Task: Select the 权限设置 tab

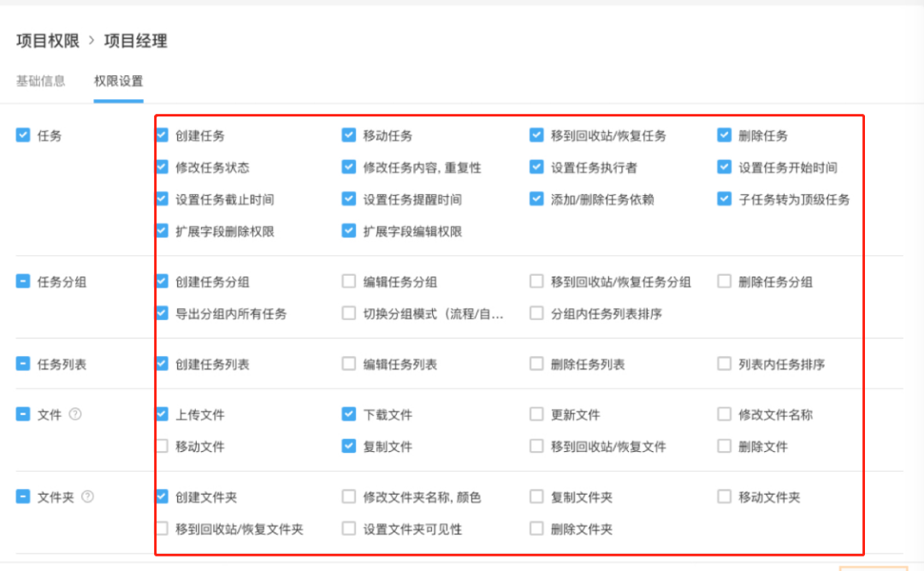Action: pyautogui.click(x=118, y=81)
